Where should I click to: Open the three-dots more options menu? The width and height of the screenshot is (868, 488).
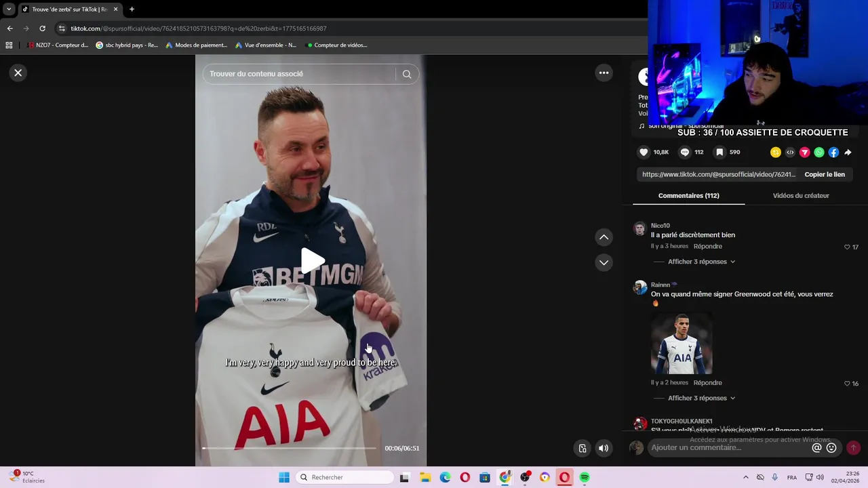pos(604,73)
